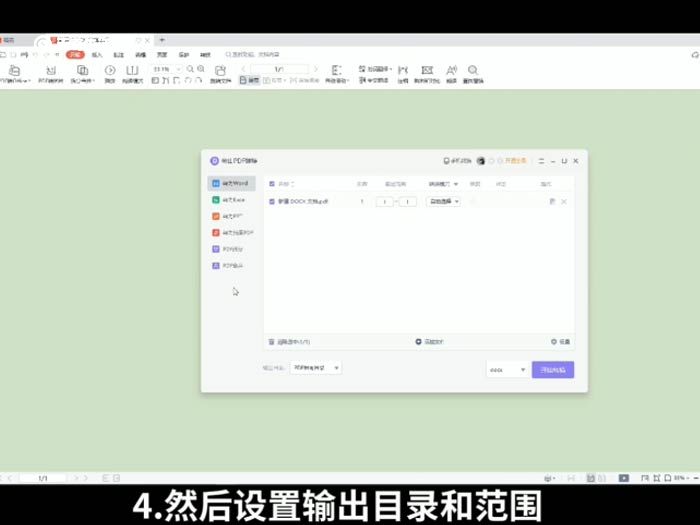Screen dimensions: 700x525
Task: Click the zoom out magnifier icon
Action: tap(190, 69)
